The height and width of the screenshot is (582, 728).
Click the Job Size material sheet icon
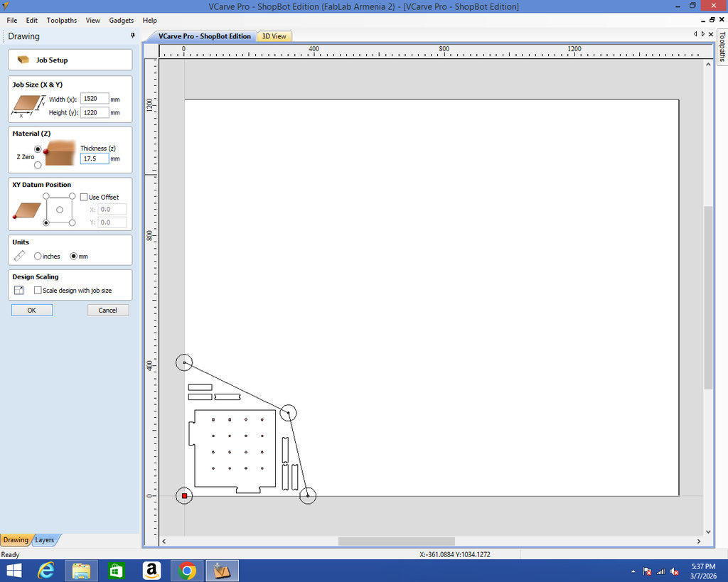pos(28,105)
